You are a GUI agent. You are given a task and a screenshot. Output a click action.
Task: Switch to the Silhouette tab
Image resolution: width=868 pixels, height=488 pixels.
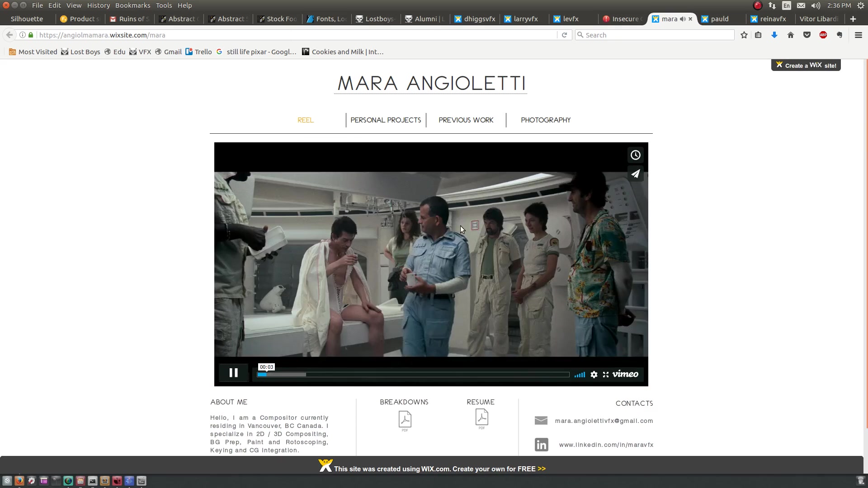(27, 19)
